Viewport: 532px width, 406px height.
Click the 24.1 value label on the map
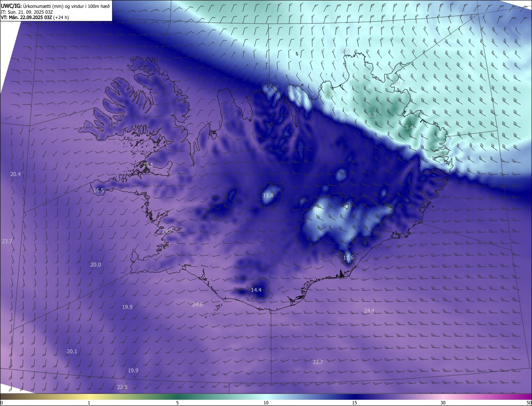[x=148, y=165]
